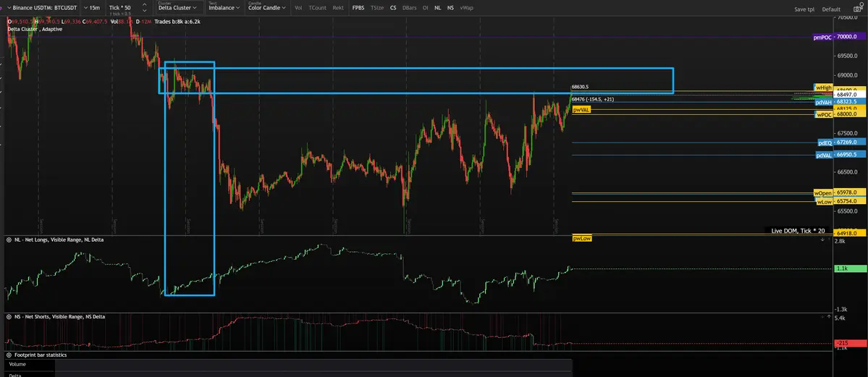The image size is (868, 377).
Task: Select the Volume row in footprint statistics
Action: pos(17,365)
